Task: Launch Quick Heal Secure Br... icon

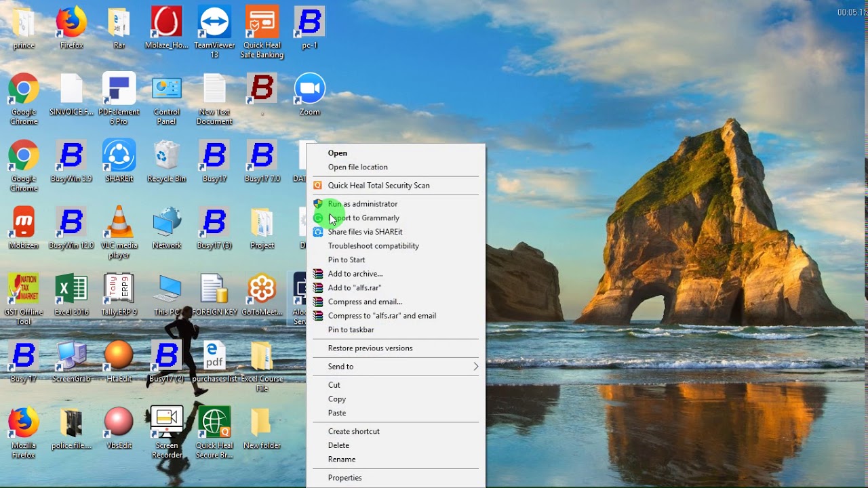Action: click(214, 432)
